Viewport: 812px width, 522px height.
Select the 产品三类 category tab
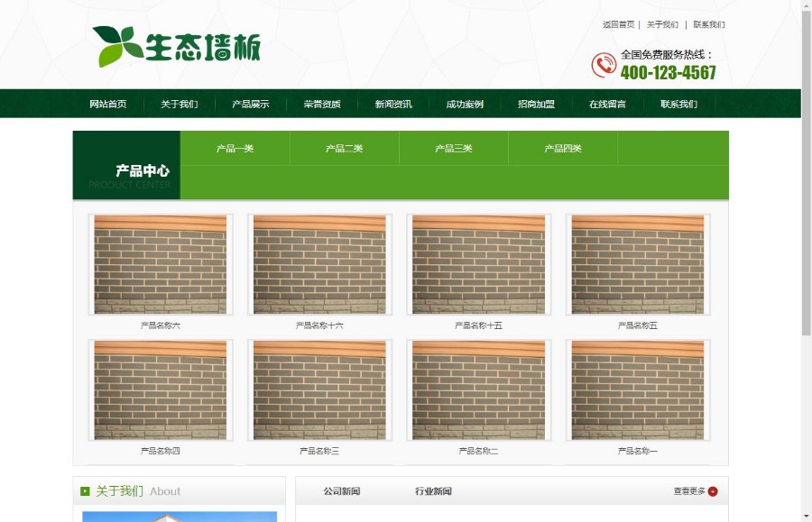(454, 149)
